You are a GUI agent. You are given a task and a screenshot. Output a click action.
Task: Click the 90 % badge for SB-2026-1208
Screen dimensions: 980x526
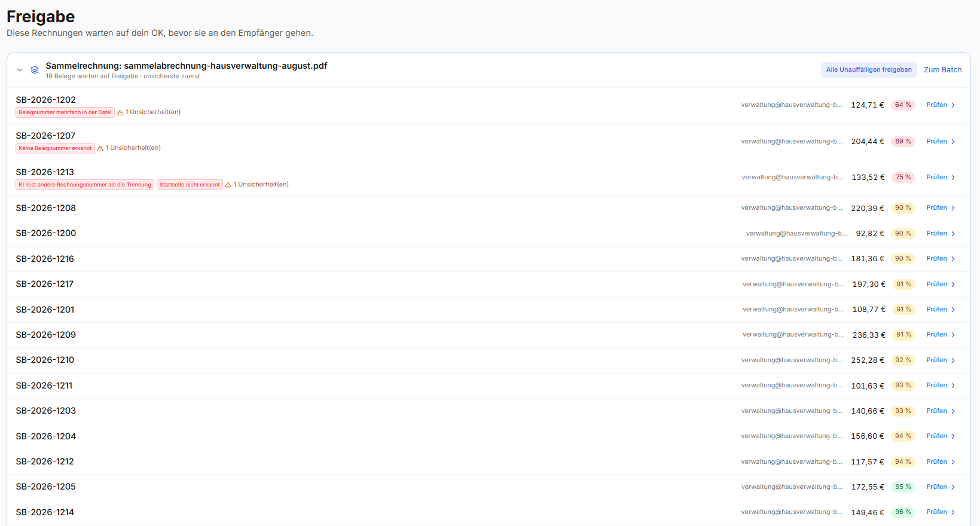tap(903, 208)
